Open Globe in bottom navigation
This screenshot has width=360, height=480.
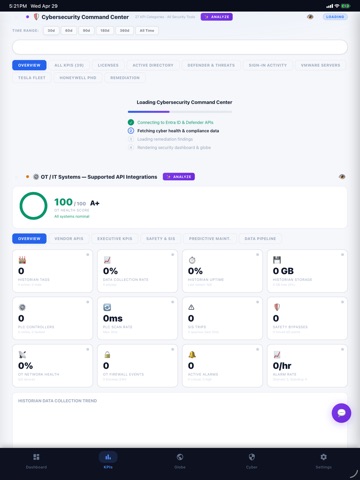click(x=180, y=461)
